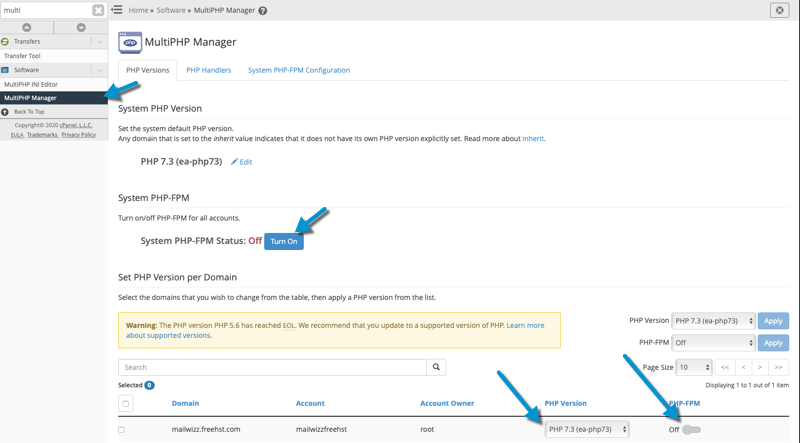Open Learn more about supported versions link
The image size is (800, 443).
pyautogui.click(x=335, y=330)
